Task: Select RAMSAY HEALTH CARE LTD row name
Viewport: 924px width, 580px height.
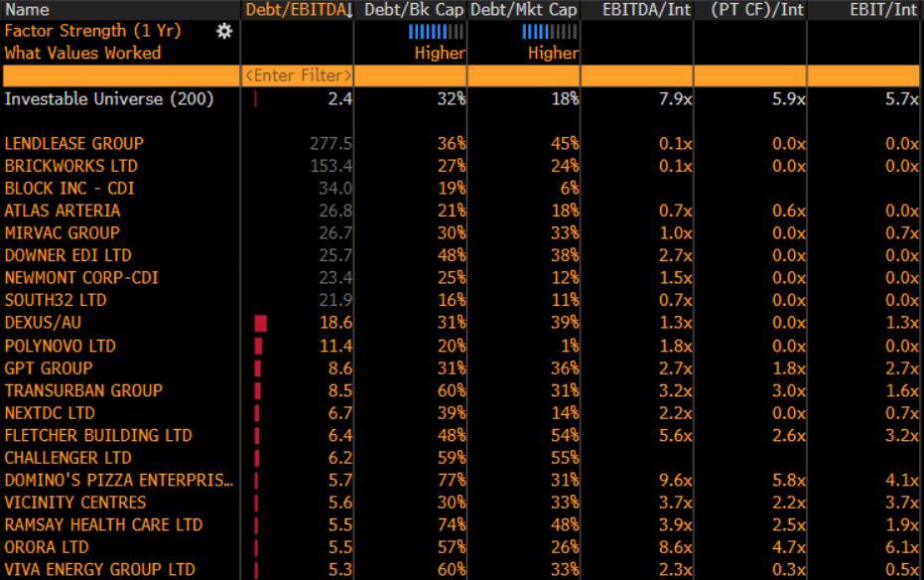Action: (x=103, y=525)
